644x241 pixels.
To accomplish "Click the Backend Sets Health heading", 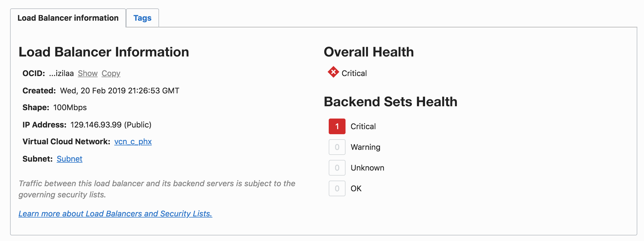I will (x=391, y=102).
